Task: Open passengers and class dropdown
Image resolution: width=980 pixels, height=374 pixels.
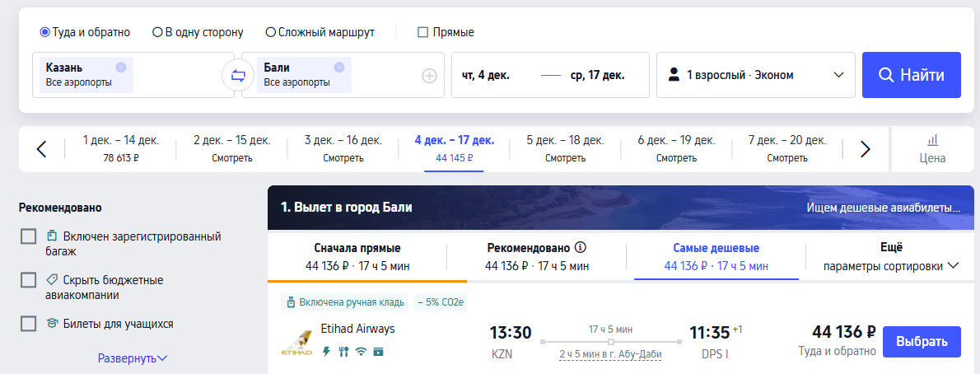Action: (x=756, y=75)
